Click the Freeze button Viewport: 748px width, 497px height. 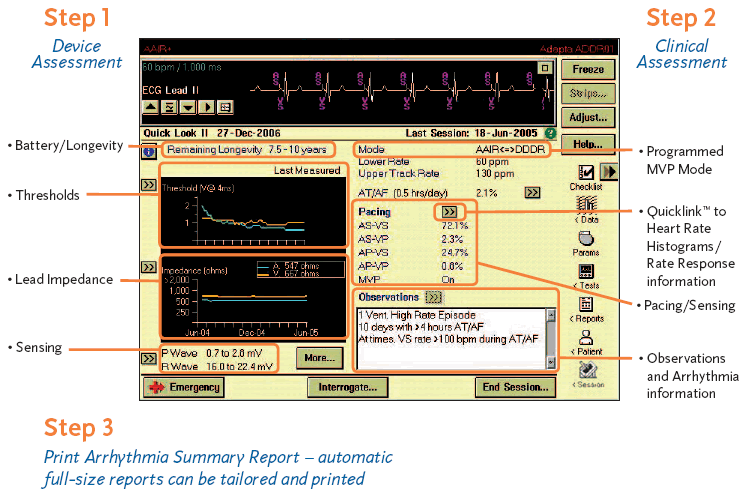click(x=588, y=69)
